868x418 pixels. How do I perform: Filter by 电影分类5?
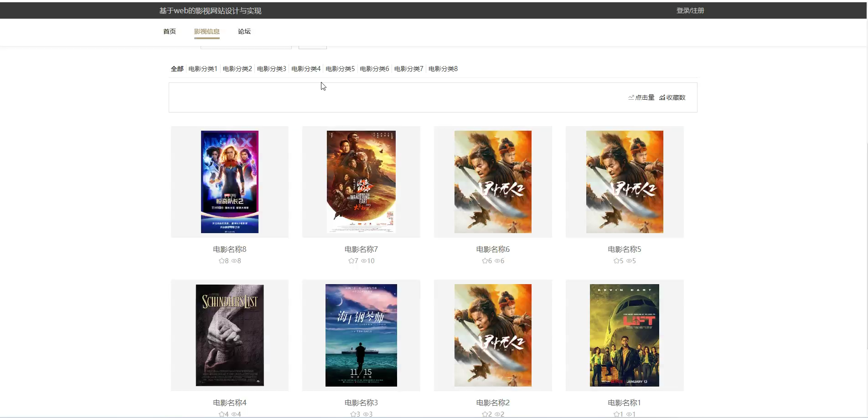click(x=340, y=69)
